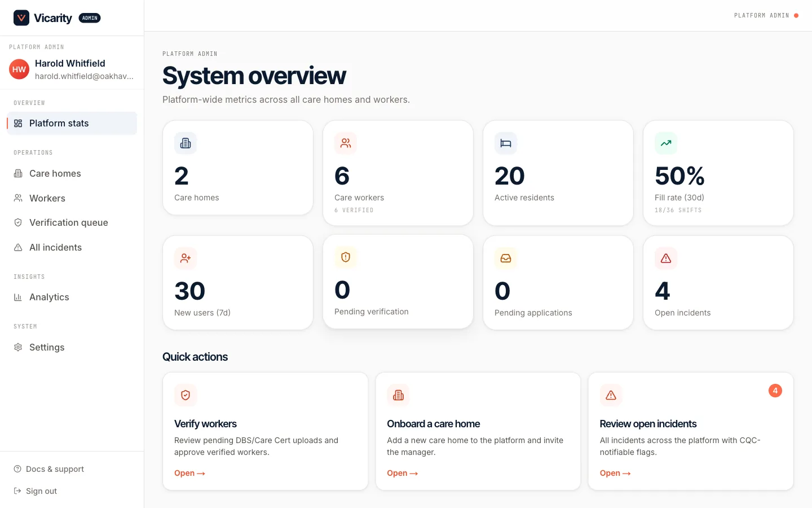This screenshot has height=508, width=812.
Task: Click the shield alert icon on Pending verification card
Action: (x=346, y=257)
